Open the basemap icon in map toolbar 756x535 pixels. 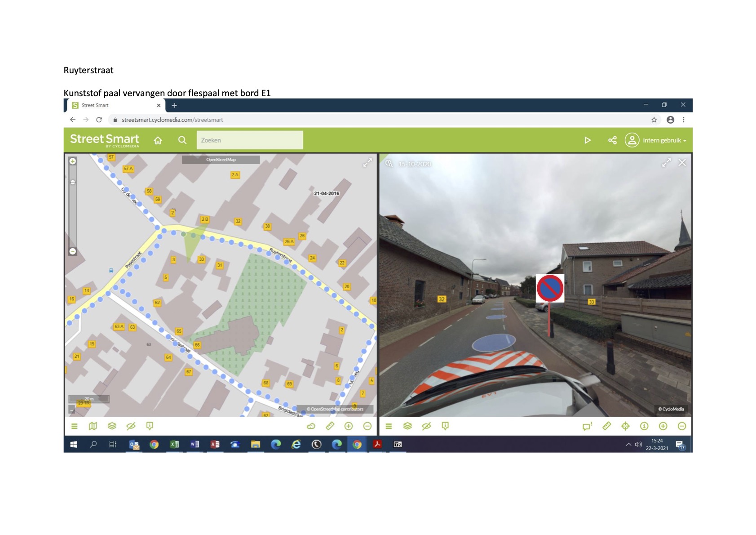tap(93, 426)
